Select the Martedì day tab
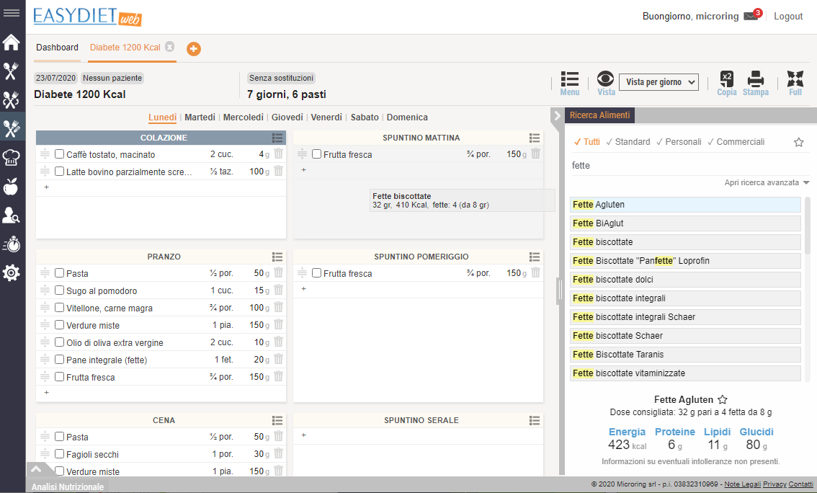This screenshot has width=817, height=493. pyautogui.click(x=199, y=117)
